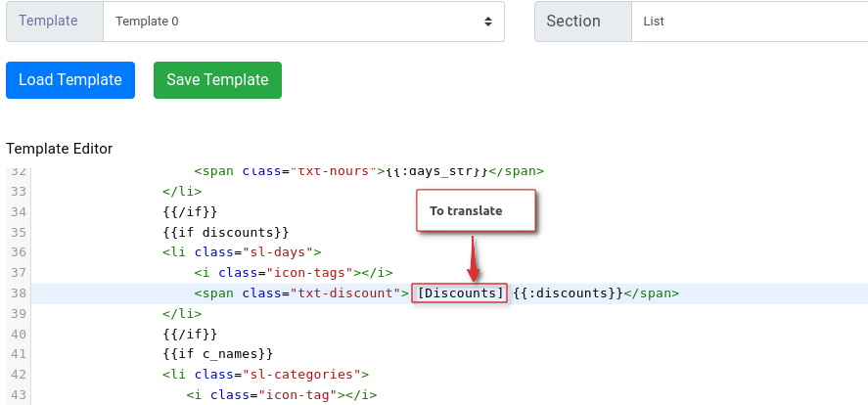868x405 pixels.
Task: Click line number 34 in gutter
Action: click(19, 212)
